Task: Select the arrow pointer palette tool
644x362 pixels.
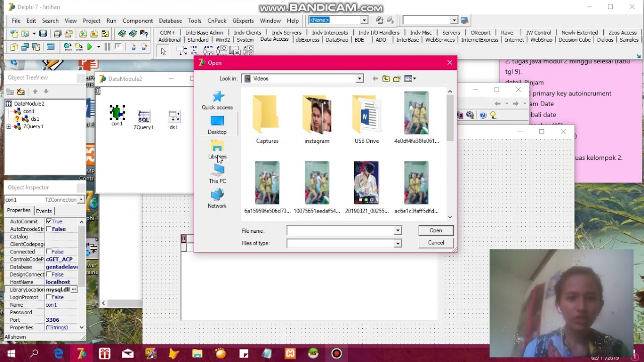Action: tap(163, 51)
